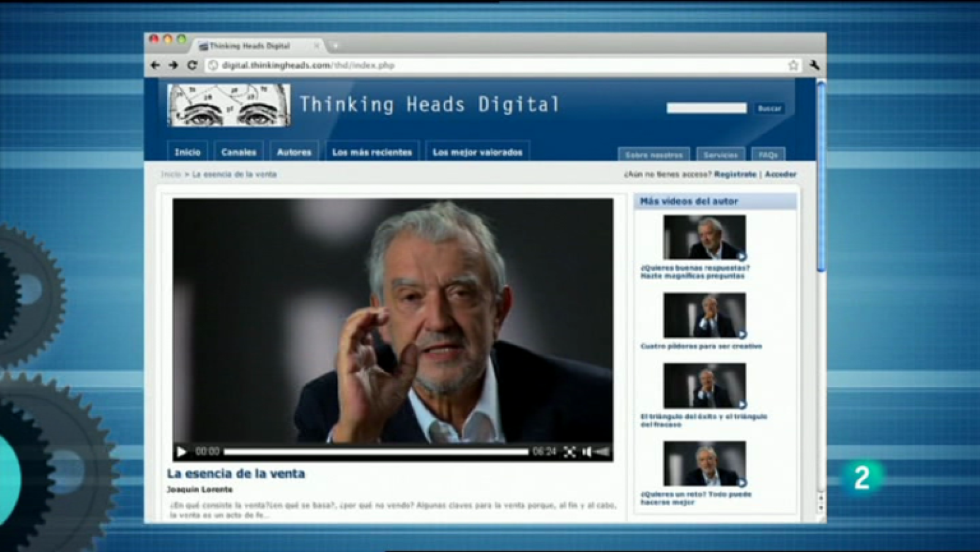Click the browser reload icon
Viewport: 980px width, 552px height.
(192, 64)
